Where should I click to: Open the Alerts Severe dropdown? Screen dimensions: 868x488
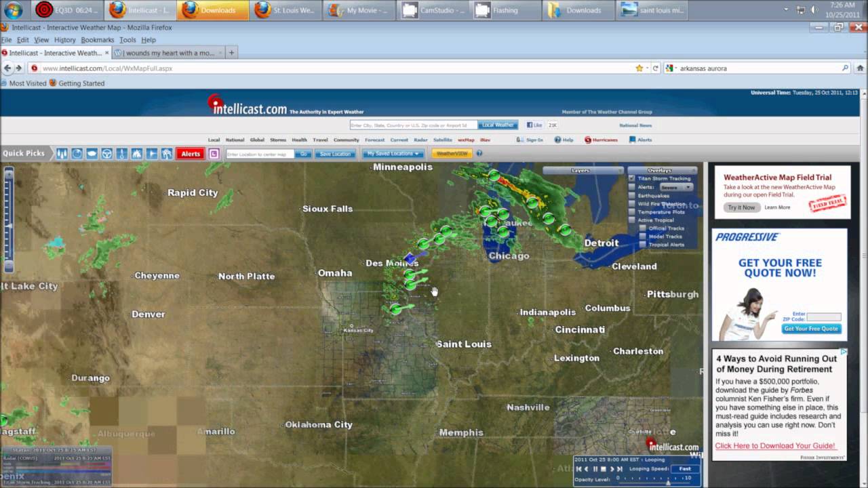pyautogui.click(x=677, y=187)
